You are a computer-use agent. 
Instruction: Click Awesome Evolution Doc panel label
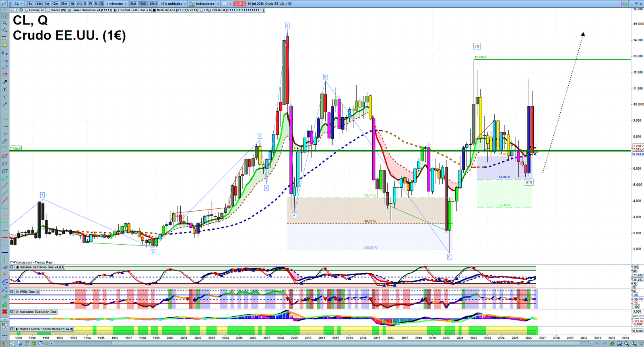pyautogui.click(x=38, y=312)
